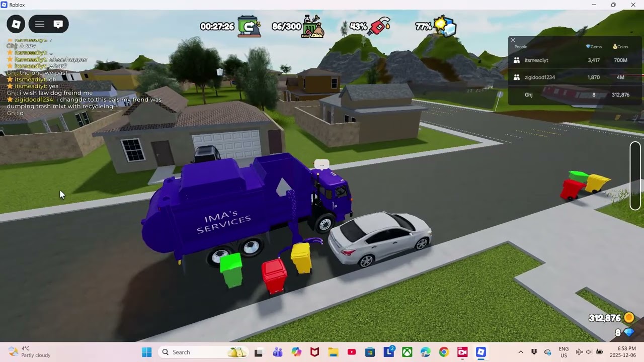Click the 86/300 load counter text
Viewport: 644px width, 362px height.
pyautogui.click(x=286, y=27)
